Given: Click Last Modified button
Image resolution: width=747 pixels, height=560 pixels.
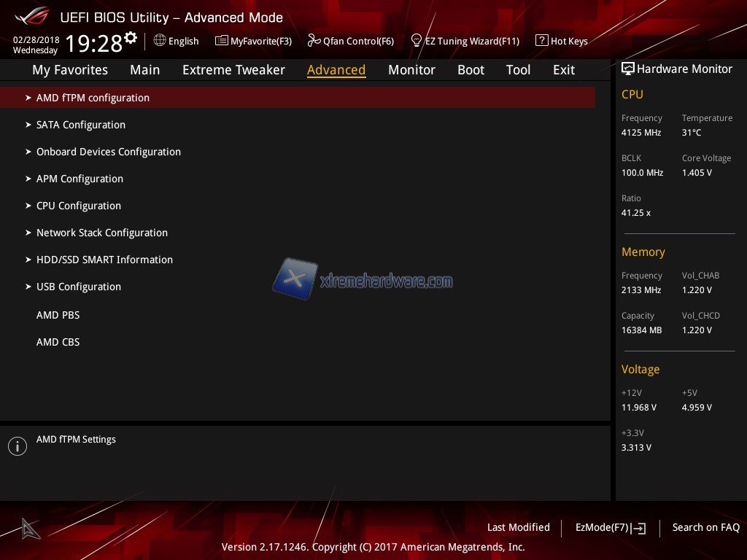Looking at the screenshot, I should tap(518, 528).
